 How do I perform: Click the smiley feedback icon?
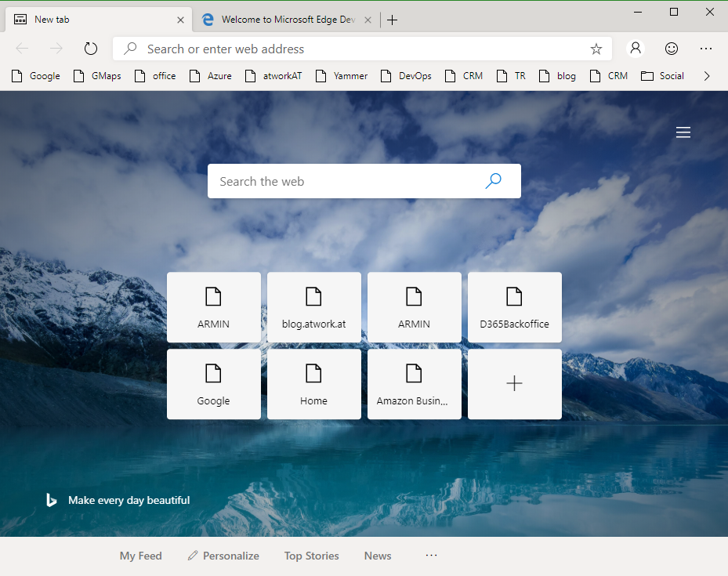[672, 49]
